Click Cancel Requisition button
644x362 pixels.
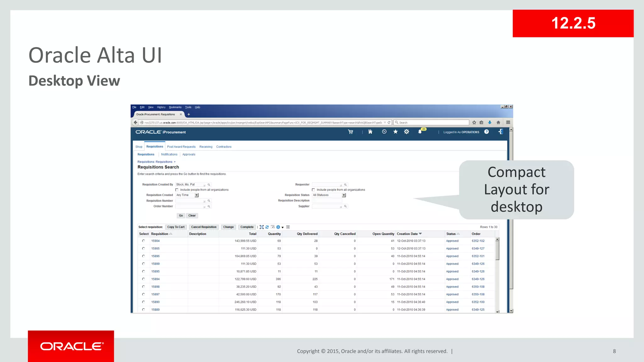(x=204, y=227)
